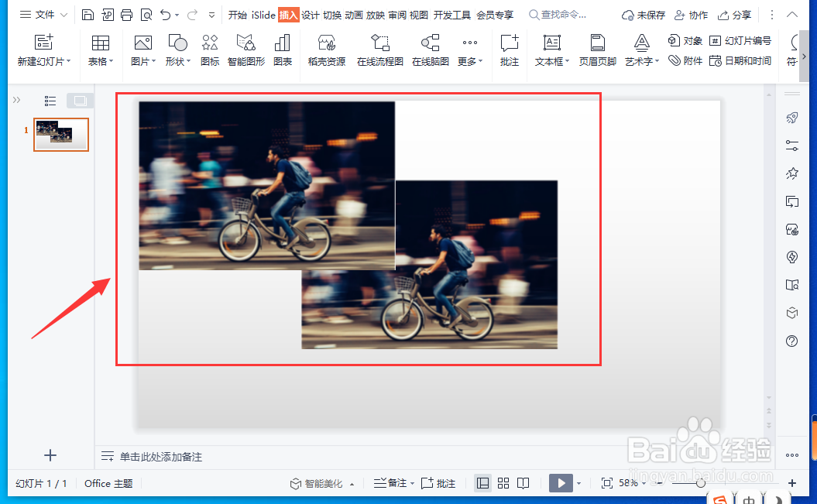
Task: Switch to the 开始 tab
Action: point(238,15)
